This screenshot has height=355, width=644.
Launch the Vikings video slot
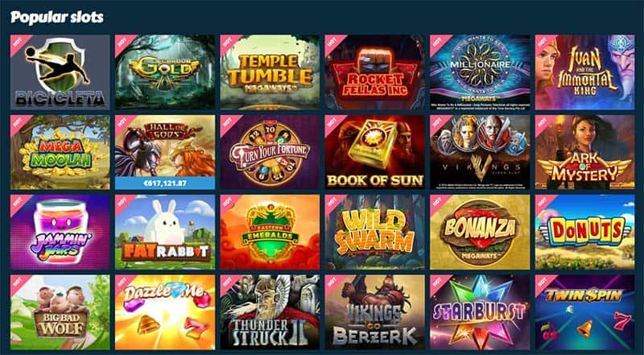point(480,152)
